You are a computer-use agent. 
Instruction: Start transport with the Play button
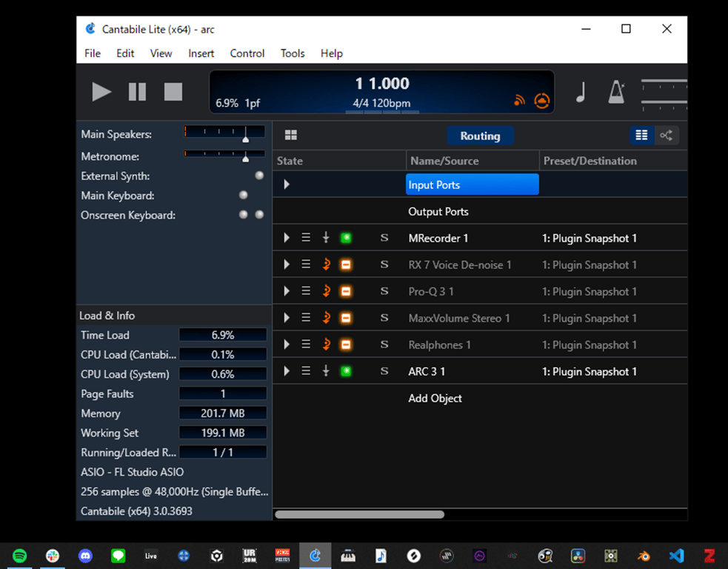pyautogui.click(x=101, y=92)
